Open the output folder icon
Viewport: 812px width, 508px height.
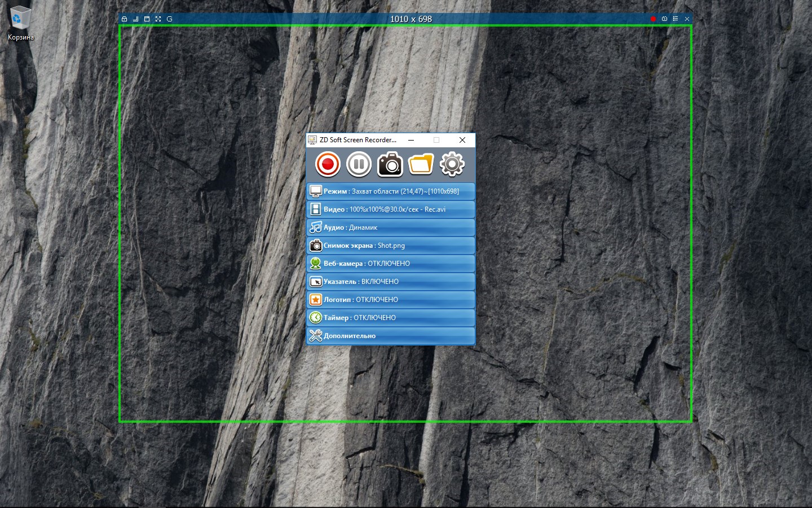[x=421, y=164]
